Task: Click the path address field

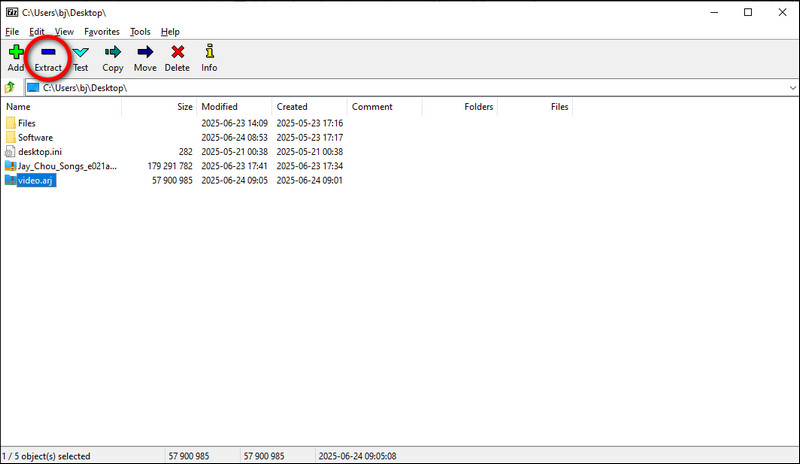Action: (400, 88)
